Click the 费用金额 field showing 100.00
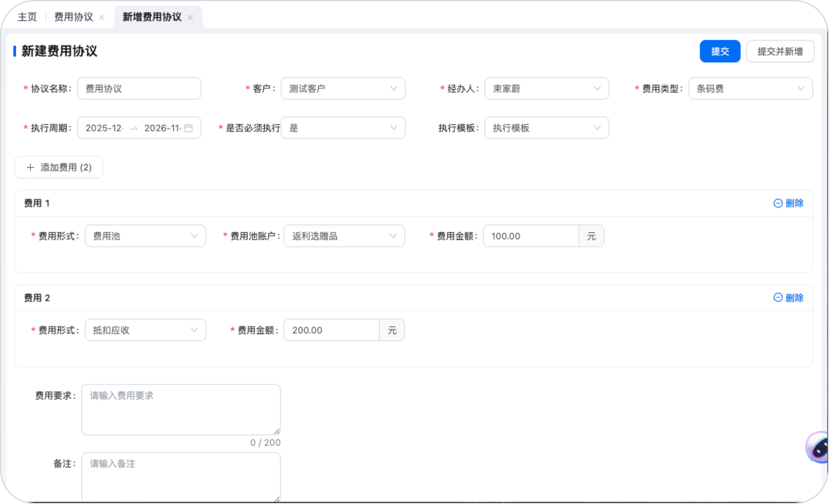The width and height of the screenshot is (829, 504). coord(531,236)
